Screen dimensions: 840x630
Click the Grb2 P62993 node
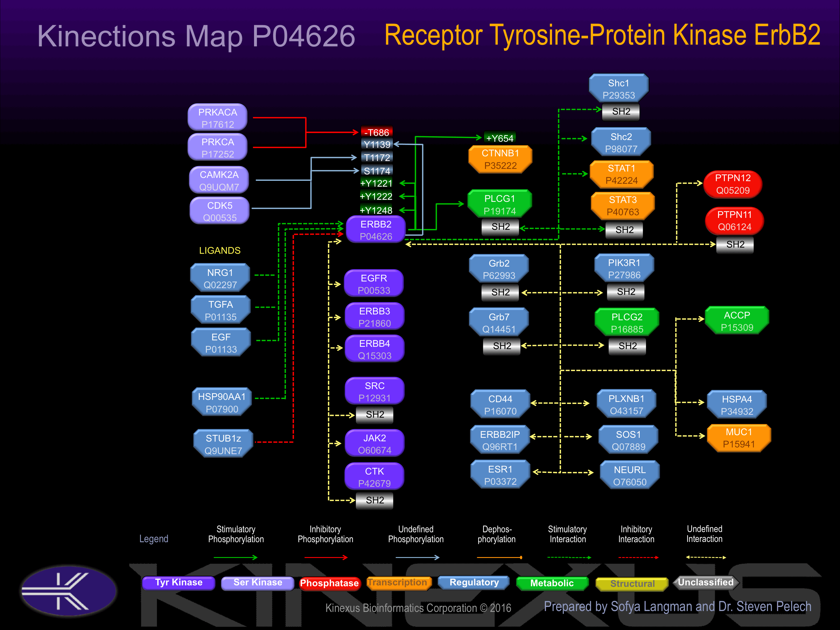pyautogui.click(x=499, y=269)
